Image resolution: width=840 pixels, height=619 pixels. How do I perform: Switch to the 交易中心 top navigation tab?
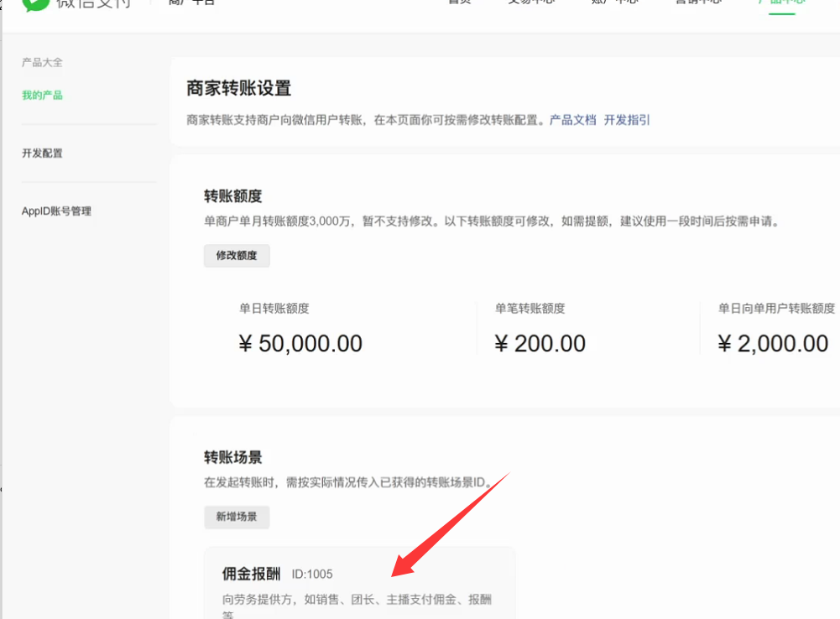[x=530, y=3]
